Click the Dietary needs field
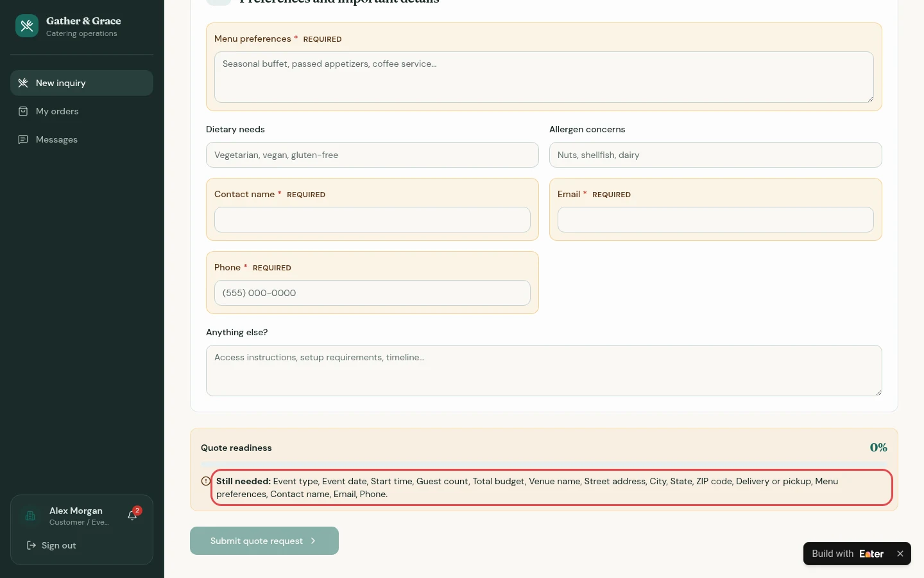Image resolution: width=924 pixels, height=578 pixels. pos(372,155)
